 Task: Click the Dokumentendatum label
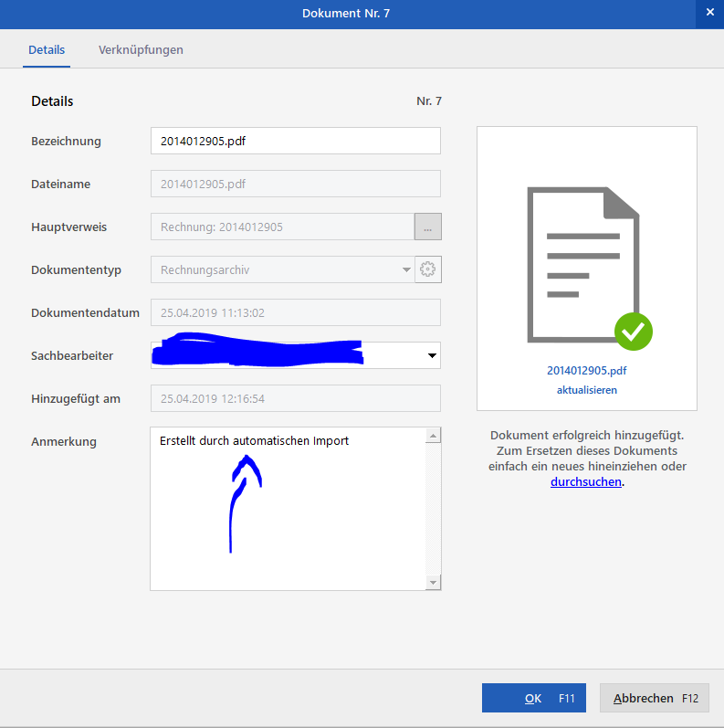85,313
